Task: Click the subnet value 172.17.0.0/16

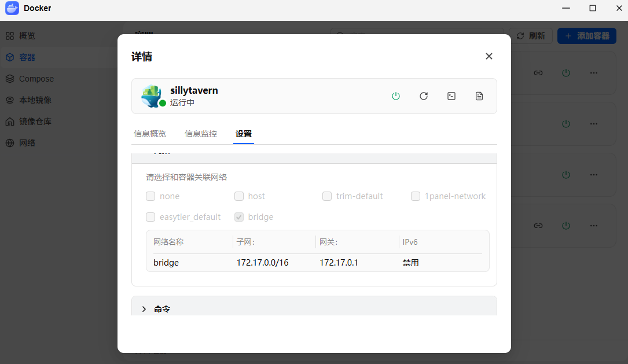Action: click(262, 263)
